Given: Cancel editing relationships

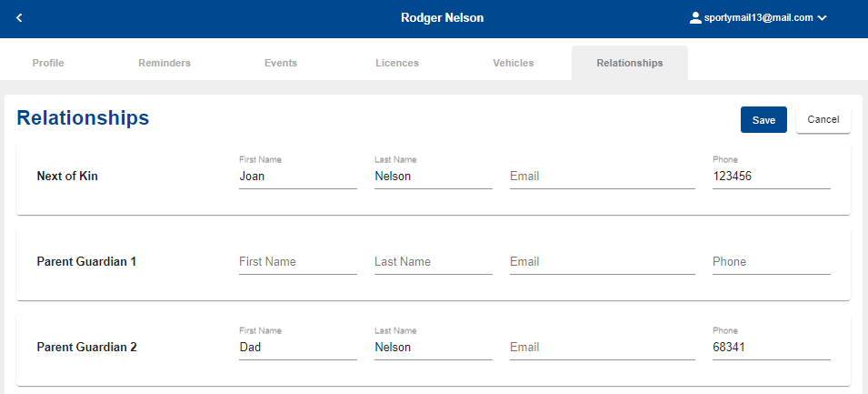Looking at the screenshot, I should coord(823,120).
